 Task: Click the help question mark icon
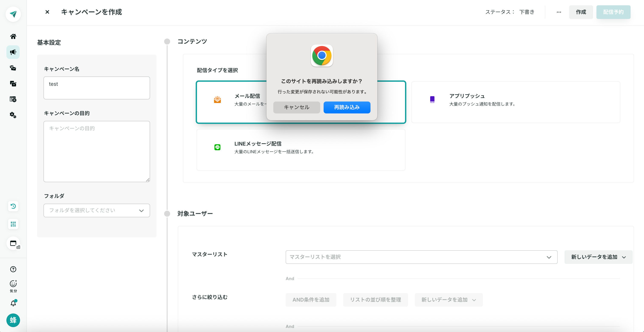pos(13,269)
